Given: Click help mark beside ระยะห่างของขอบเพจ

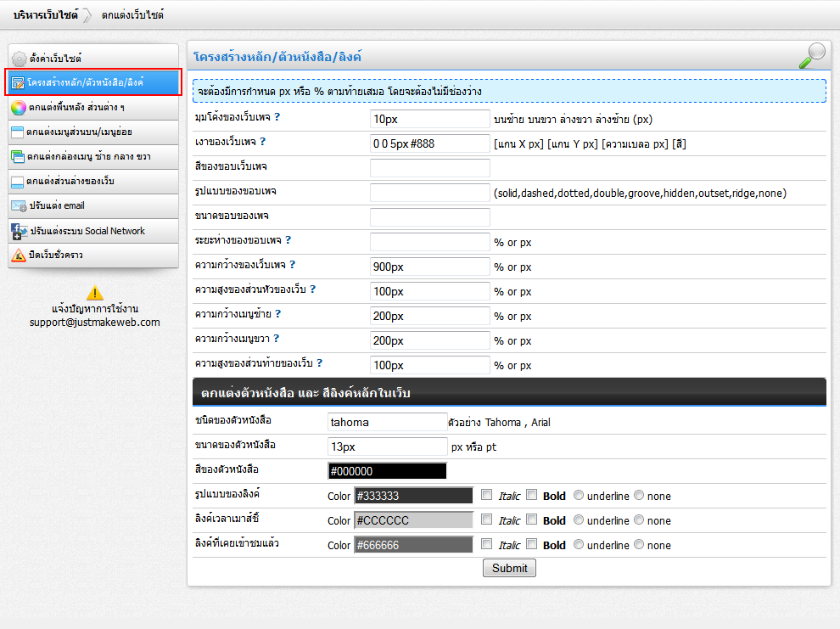Looking at the screenshot, I should point(288,240).
